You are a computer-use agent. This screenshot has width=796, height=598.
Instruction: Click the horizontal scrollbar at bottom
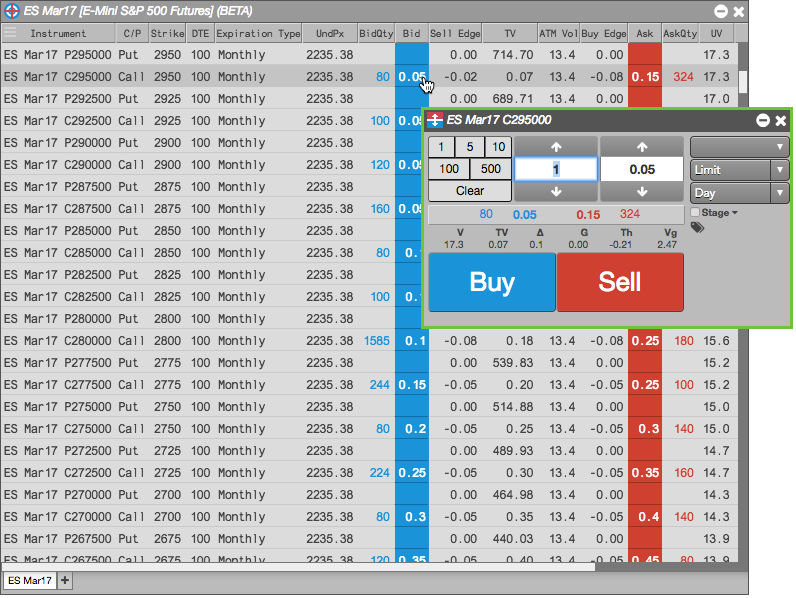coord(298,567)
